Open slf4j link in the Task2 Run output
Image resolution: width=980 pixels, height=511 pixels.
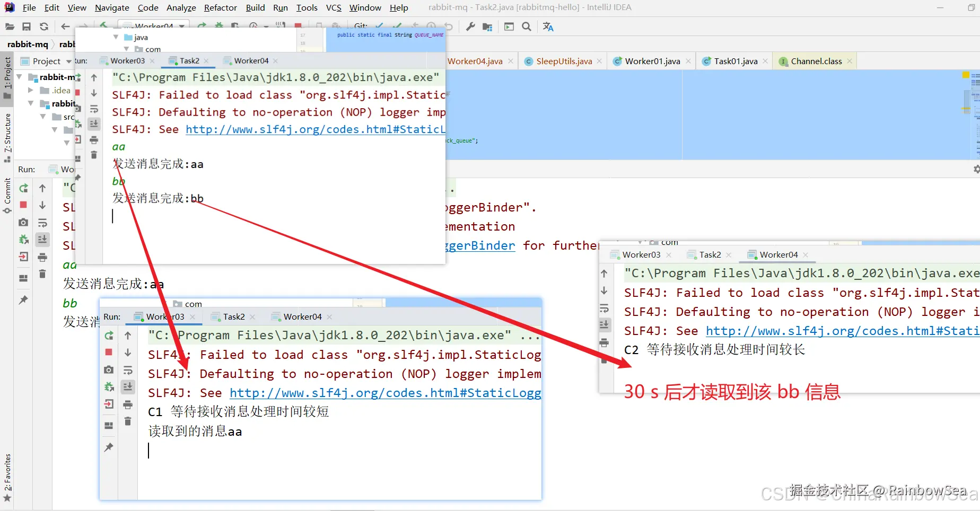pyautogui.click(x=316, y=129)
